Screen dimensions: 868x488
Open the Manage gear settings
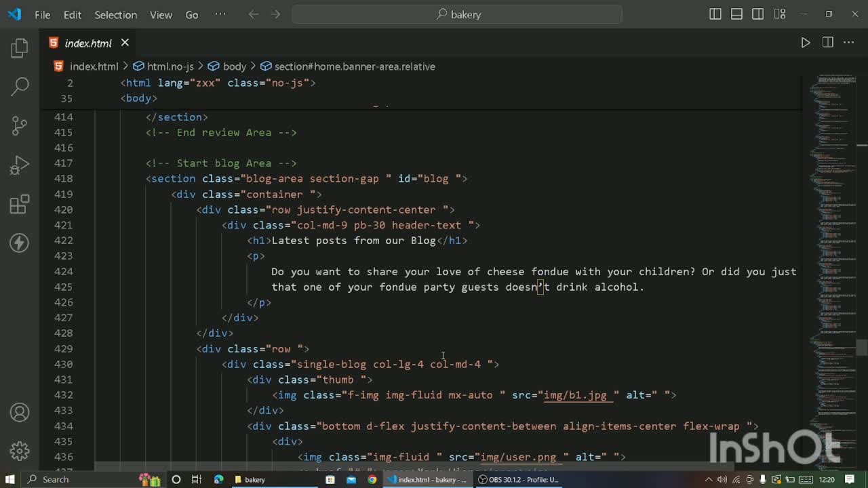click(20, 450)
